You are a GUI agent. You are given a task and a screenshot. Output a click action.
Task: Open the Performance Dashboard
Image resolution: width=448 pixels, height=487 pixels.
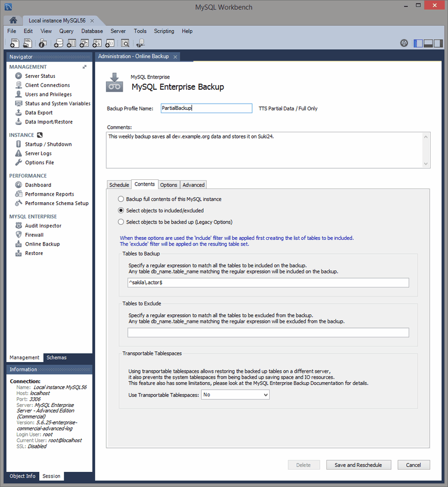coord(38,185)
